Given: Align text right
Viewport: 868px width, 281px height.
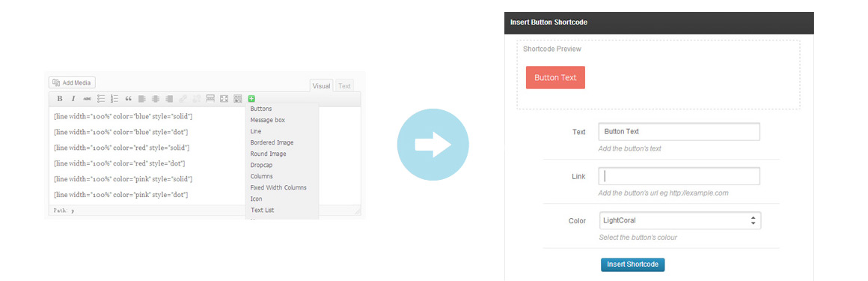Looking at the screenshot, I should 169,99.
